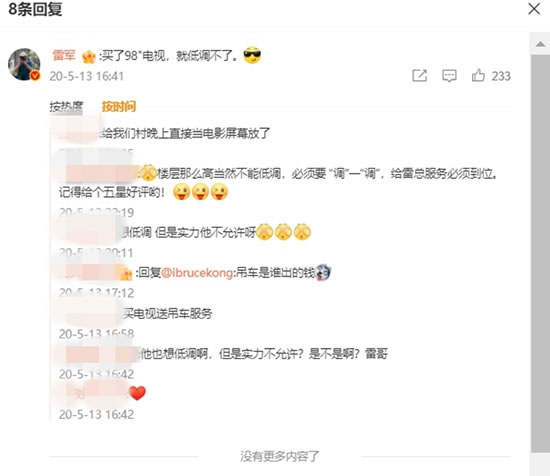
Task: Click the 233 like count
Action: click(501, 76)
